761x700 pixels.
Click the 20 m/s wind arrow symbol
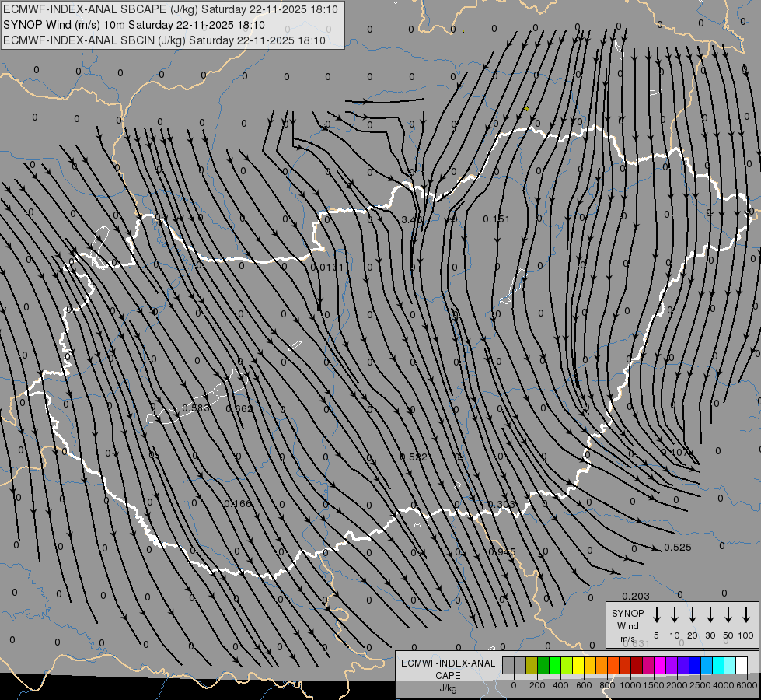pyautogui.click(x=693, y=615)
